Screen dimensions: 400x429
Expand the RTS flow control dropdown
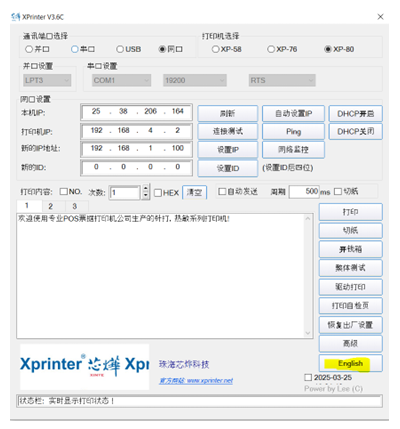282,80
